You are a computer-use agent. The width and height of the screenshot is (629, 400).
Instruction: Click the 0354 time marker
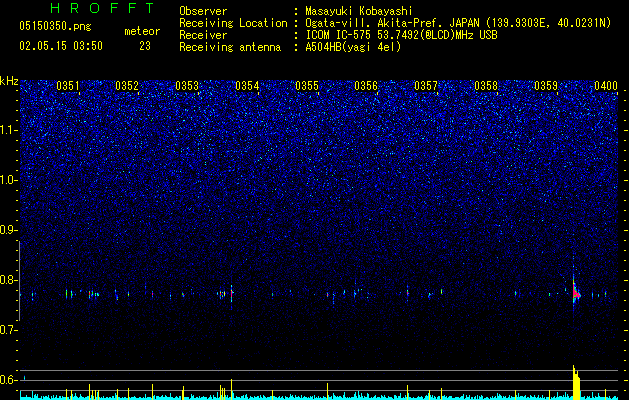coord(247,86)
